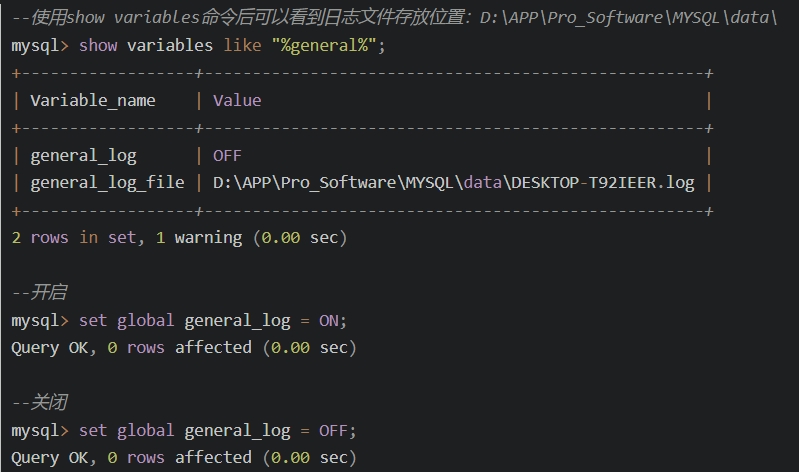The image size is (799, 472).
Task: Click 'general_log' in the disable command
Action: [x=237, y=431]
